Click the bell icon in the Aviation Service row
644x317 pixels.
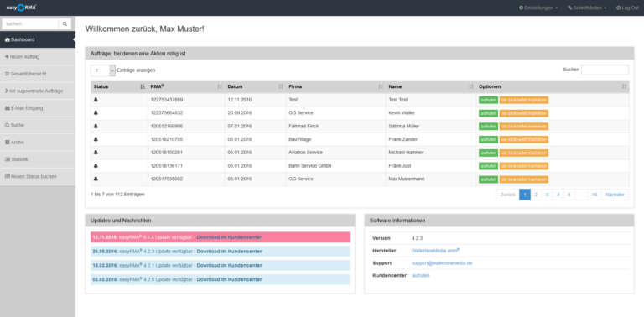click(x=96, y=153)
